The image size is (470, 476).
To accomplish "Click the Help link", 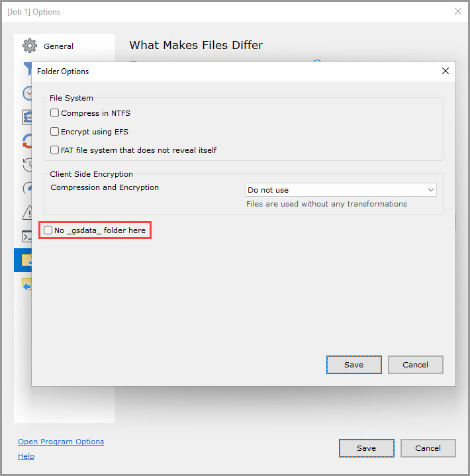I will (x=26, y=456).
